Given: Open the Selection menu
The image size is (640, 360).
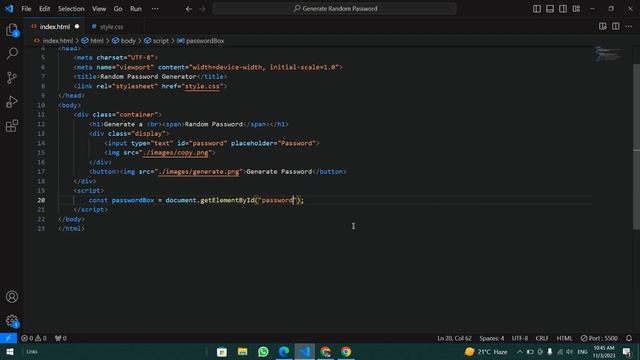Looking at the screenshot, I should (x=71, y=9).
